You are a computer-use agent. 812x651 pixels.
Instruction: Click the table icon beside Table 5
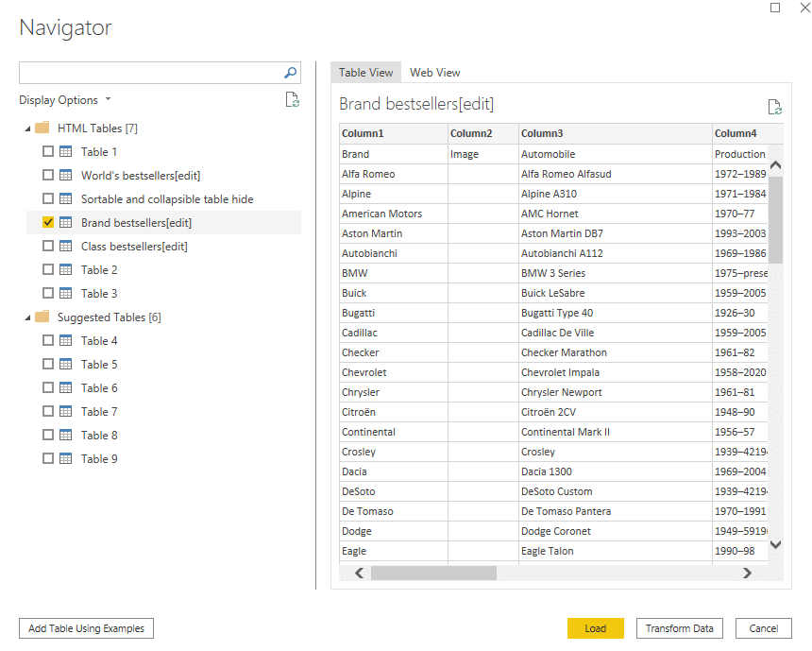click(x=66, y=364)
